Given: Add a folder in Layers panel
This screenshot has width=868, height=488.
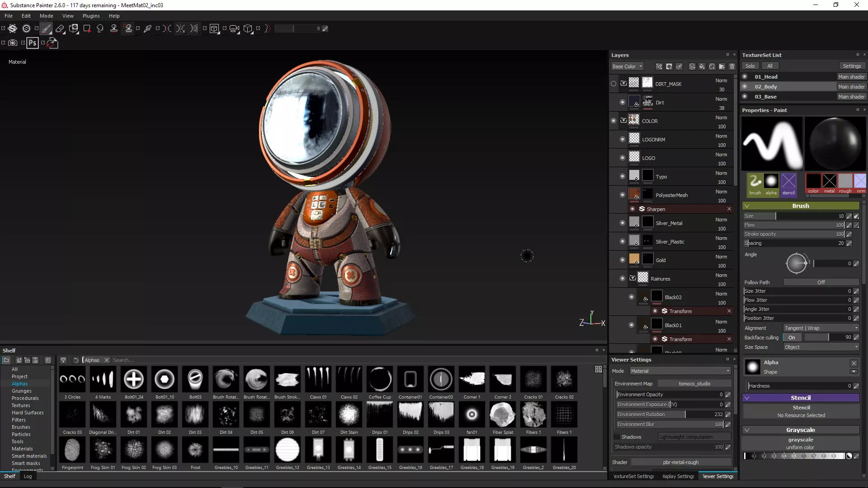Looking at the screenshot, I should (722, 66).
